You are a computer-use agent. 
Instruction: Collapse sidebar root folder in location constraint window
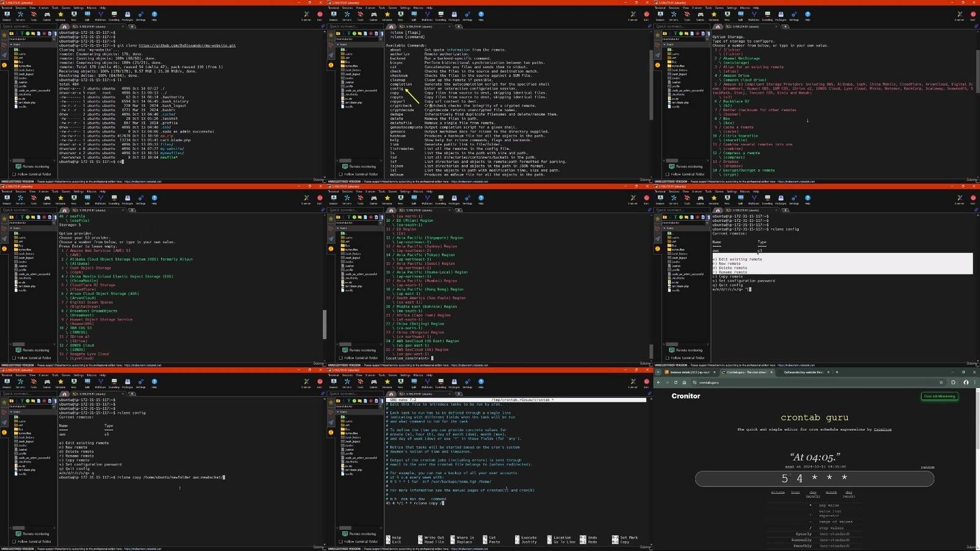coord(337,229)
